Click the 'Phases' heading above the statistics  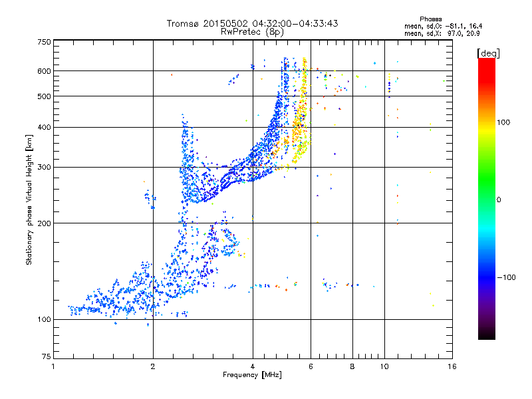coord(430,19)
